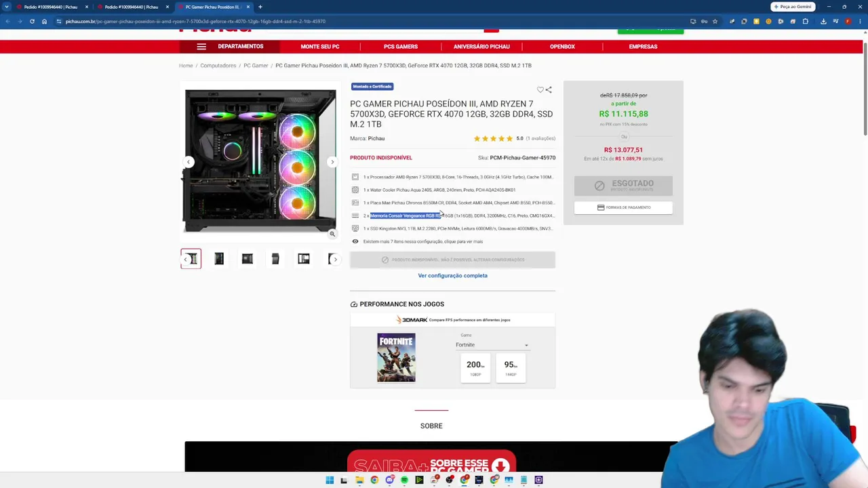Show the 7 additional configuration items
The width and height of the screenshot is (868, 488).
click(x=422, y=241)
